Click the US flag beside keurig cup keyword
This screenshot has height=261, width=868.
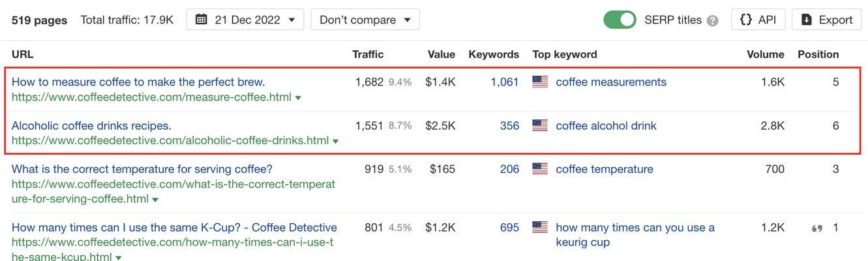[540, 227]
